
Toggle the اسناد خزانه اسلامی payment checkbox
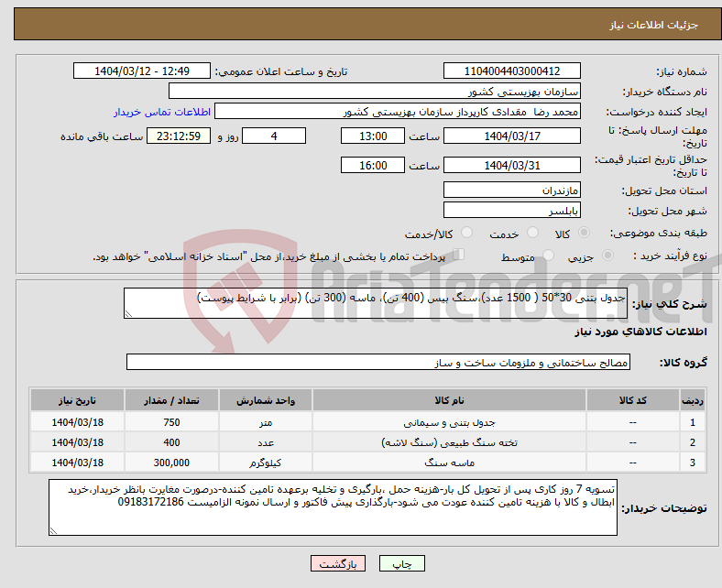tap(459, 255)
